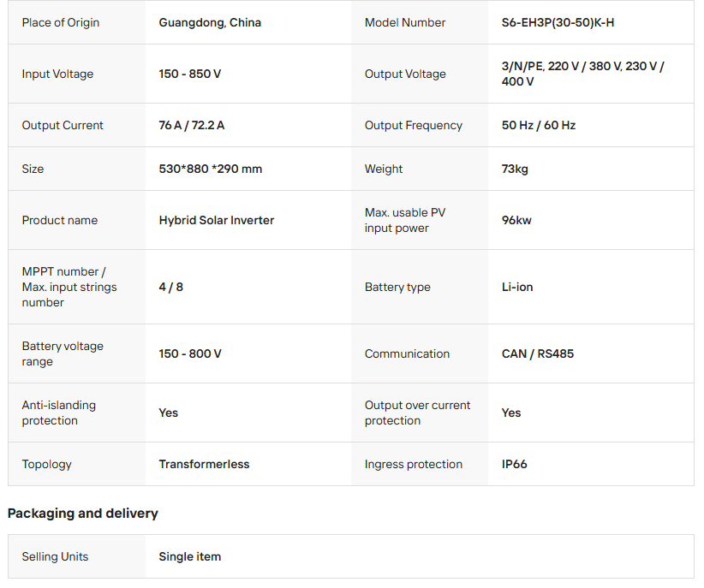
Task: Click the Anti-islanding protection label
Action: point(59,413)
